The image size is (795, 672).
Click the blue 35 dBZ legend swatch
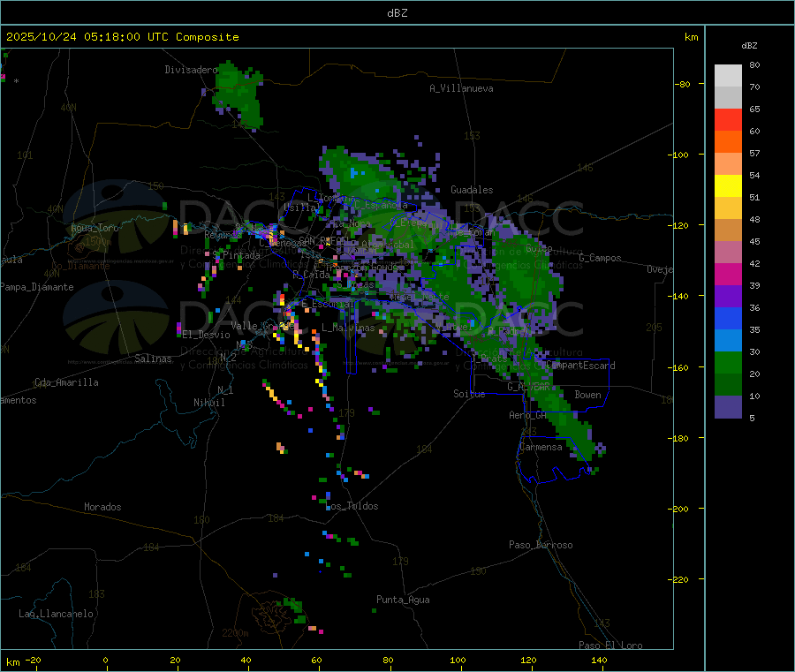pyautogui.click(x=728, y=318)
